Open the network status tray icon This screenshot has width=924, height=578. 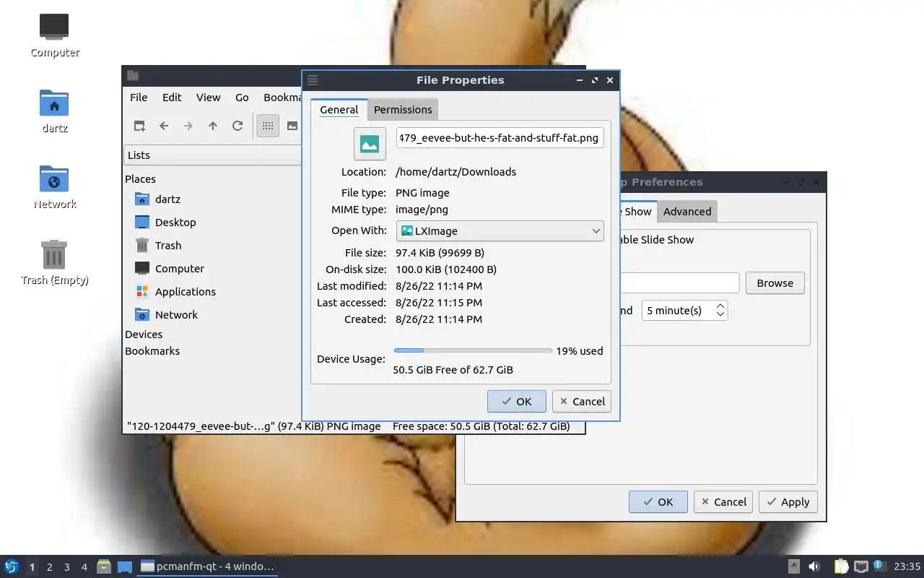(860, 566)
